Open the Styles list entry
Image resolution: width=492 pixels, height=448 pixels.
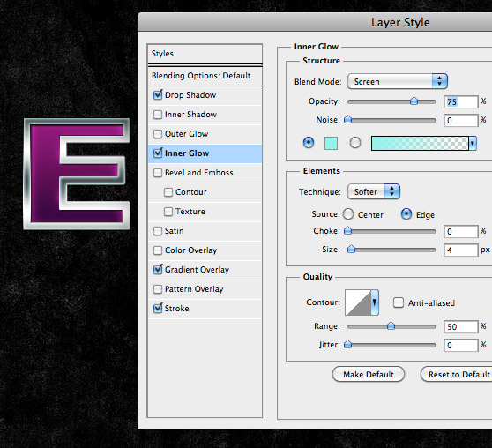tap(205, 54)
